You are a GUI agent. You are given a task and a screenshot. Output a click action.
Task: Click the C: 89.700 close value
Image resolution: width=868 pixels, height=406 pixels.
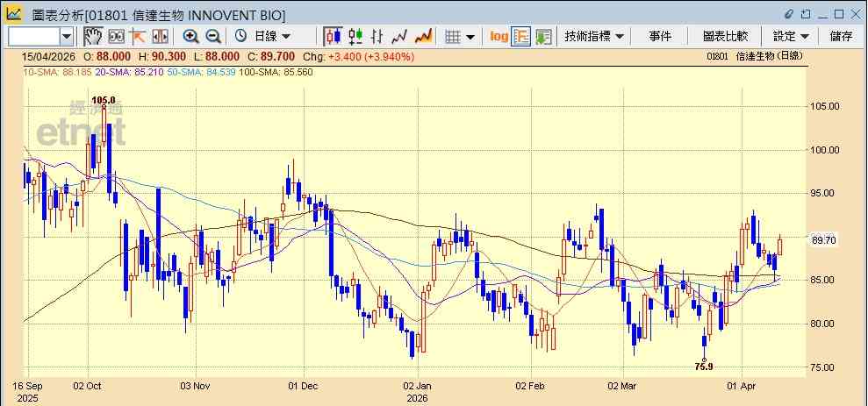point(272,56)
